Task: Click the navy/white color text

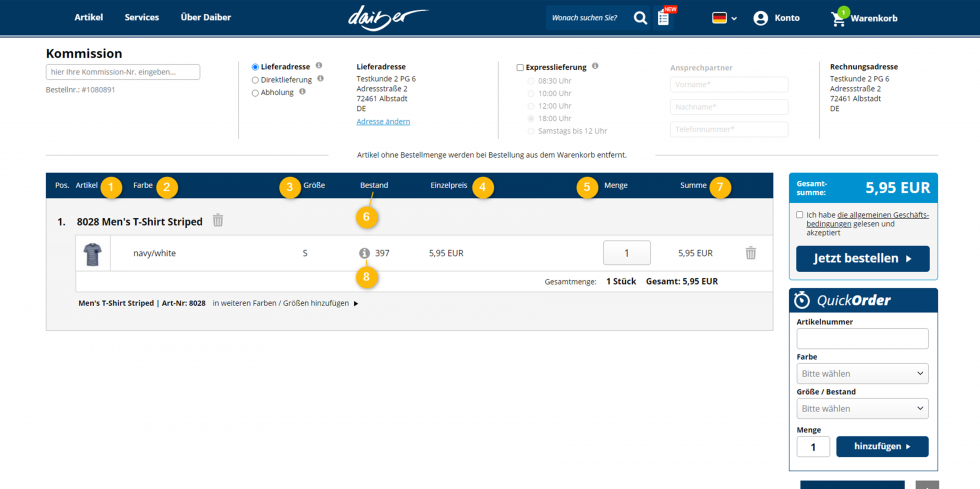Action: point(154,253)
